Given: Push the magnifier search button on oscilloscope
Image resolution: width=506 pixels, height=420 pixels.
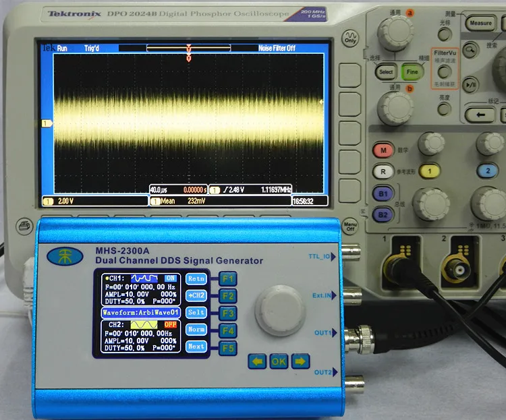Looking at the screenshot, I should [x=470, y=51].
